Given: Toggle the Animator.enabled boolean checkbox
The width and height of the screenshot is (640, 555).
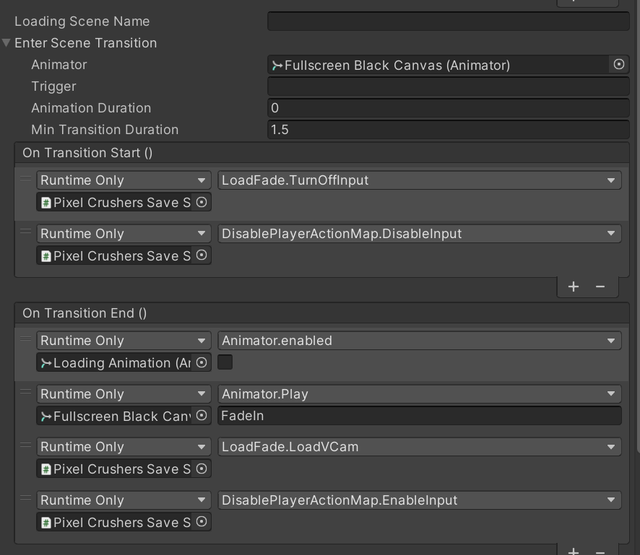Looking at the screenshot, I should 225,362.
